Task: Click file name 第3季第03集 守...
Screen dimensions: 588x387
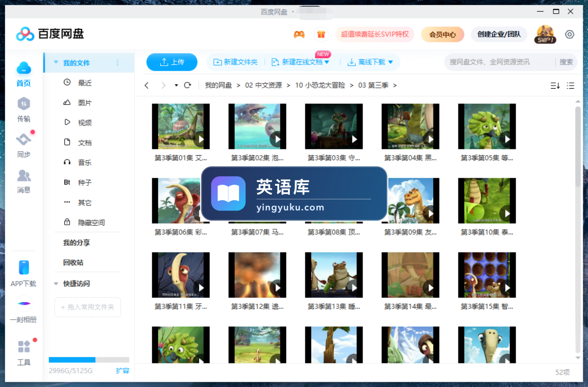Action: pyautogui.click(x=334, y=158)
